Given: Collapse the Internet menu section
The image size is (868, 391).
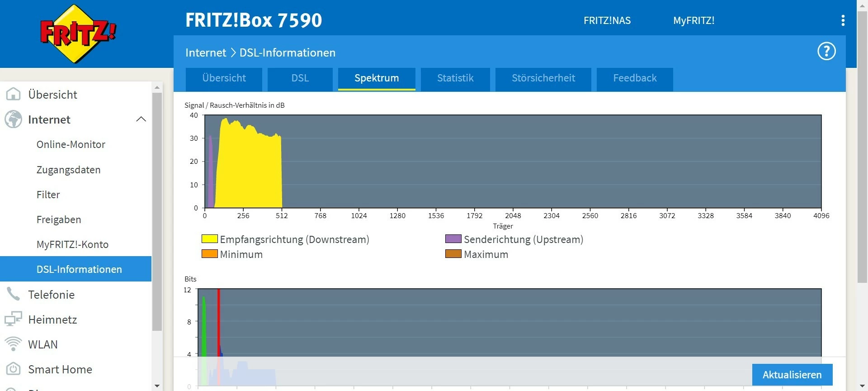Looking at the screenshot, I should click(x=141, y=119).
